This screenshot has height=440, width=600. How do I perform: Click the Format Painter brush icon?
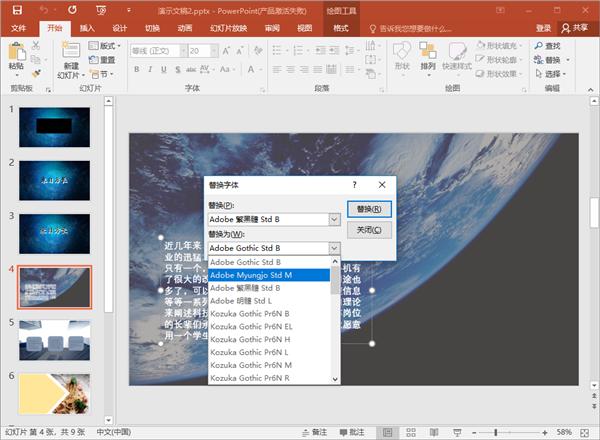pos(36,73)
